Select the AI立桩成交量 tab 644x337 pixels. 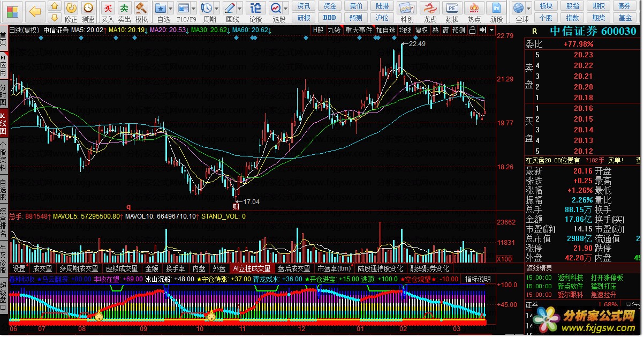[x=252, y=268]
